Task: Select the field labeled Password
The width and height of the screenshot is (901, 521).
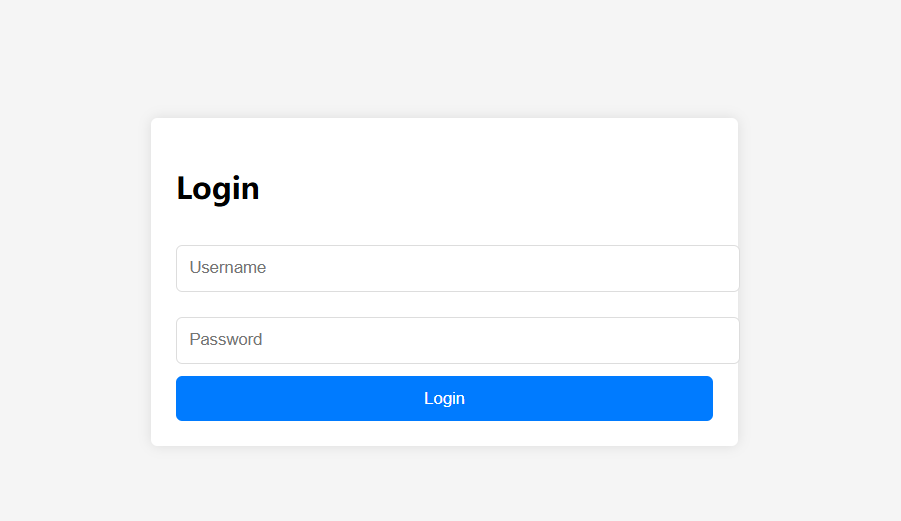Action: coord(457,340)
